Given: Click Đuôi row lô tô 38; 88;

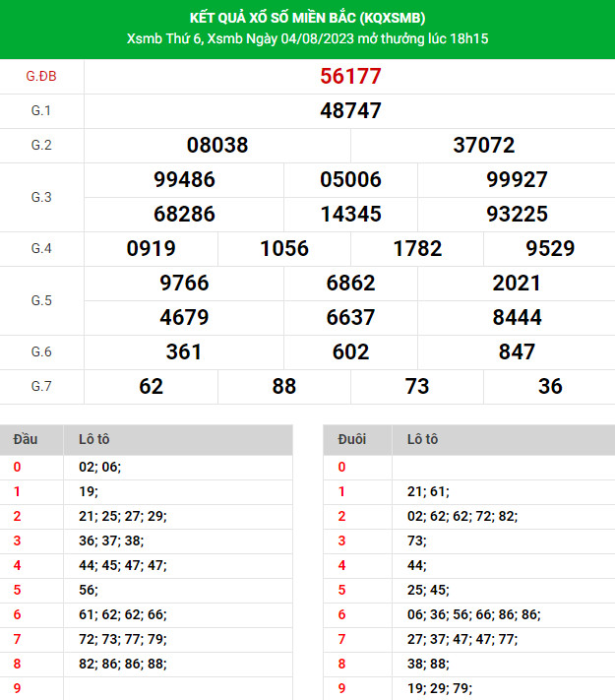Looking at the screenshot, I should 428,664.
